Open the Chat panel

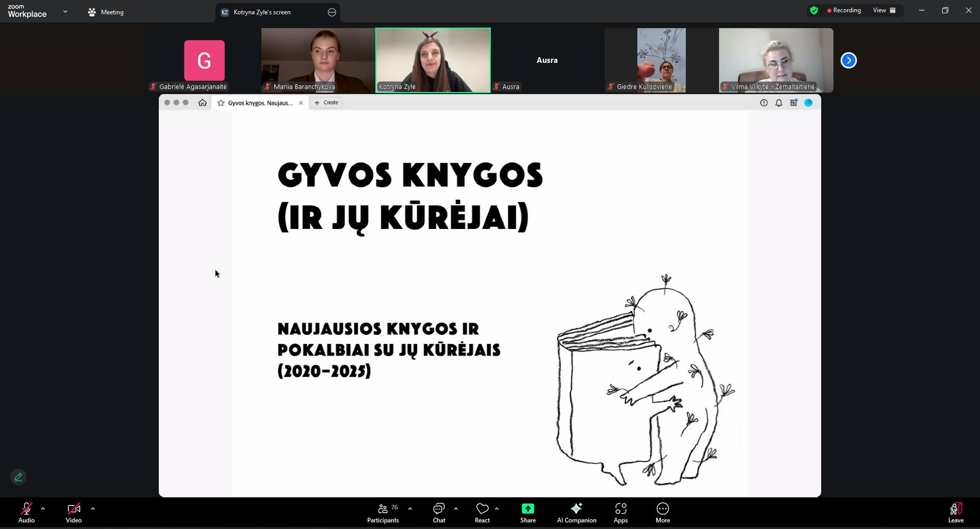coord(439,513)
